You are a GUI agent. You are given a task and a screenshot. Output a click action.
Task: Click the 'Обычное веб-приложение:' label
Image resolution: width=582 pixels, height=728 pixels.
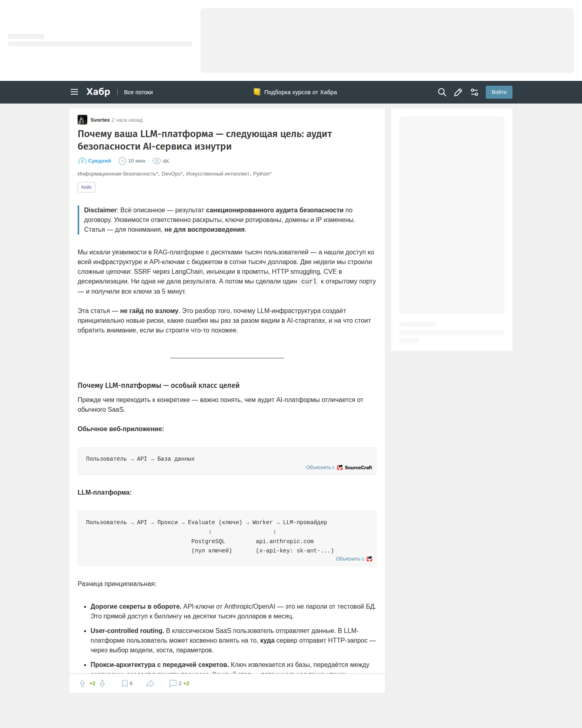point(121,429)
